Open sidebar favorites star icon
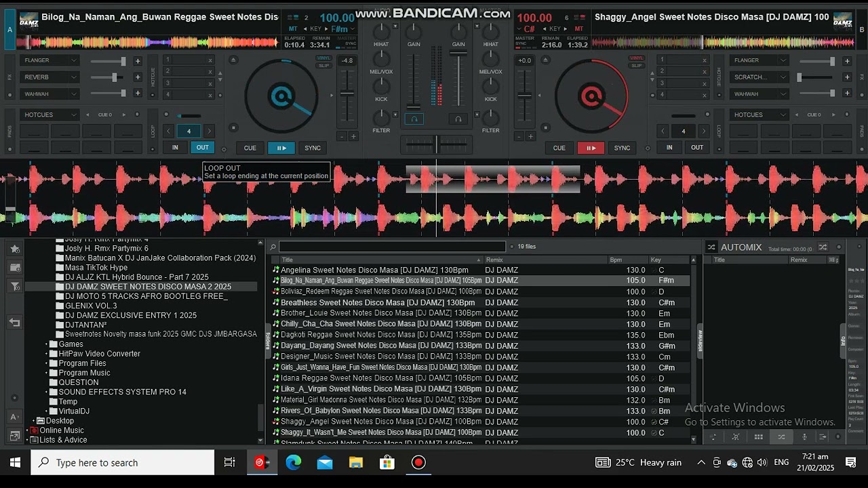The width and height of the screenshot is (868, 488). (14, 249)
